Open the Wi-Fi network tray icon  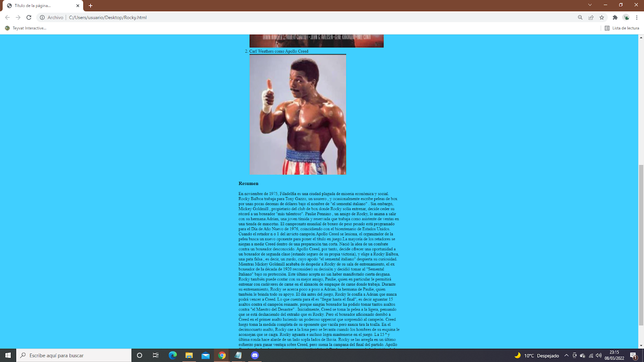[x=591, y=356]
